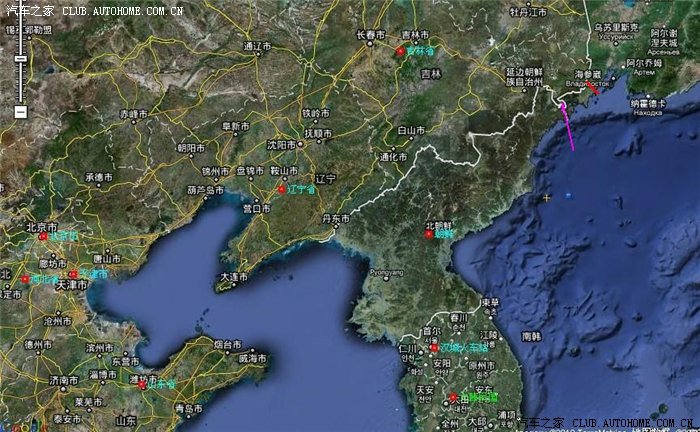Screen dimensions: 700x432
Task: Click the 赤峰市 label
Action: pos(133,114)
